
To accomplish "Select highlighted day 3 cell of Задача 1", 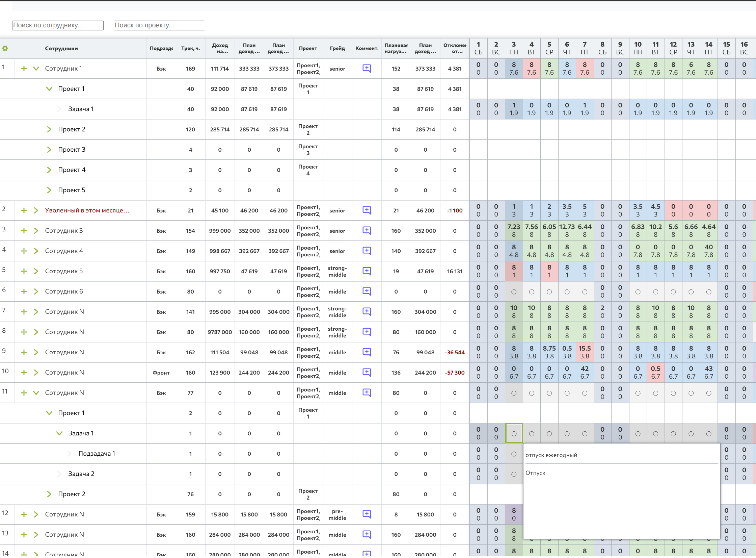I will pos(514,433).
